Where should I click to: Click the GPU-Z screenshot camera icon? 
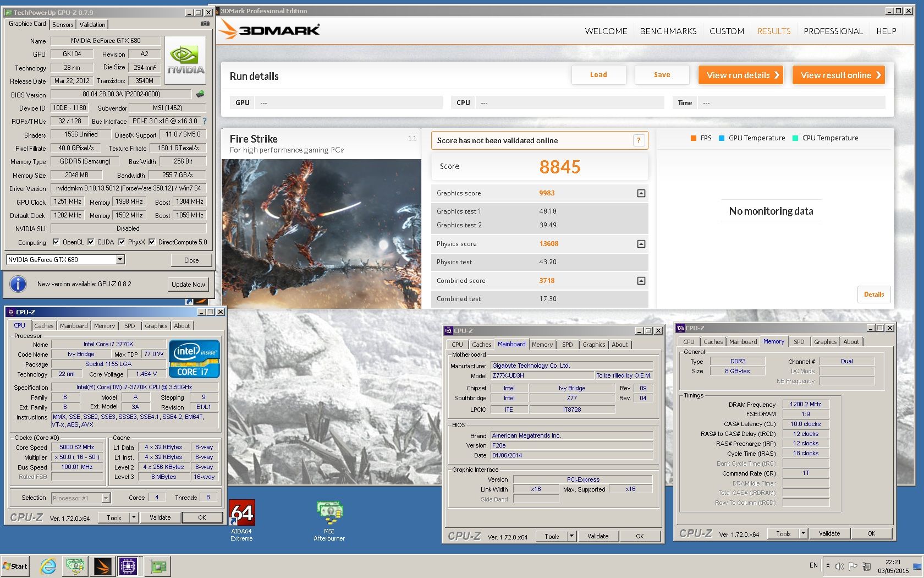[x=205, y=24]
